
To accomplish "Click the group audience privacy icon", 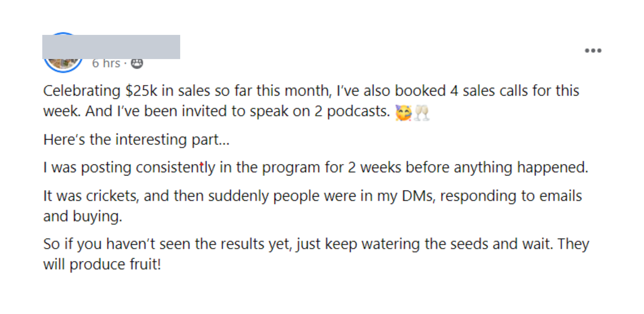I will click(x=137, y=63).
